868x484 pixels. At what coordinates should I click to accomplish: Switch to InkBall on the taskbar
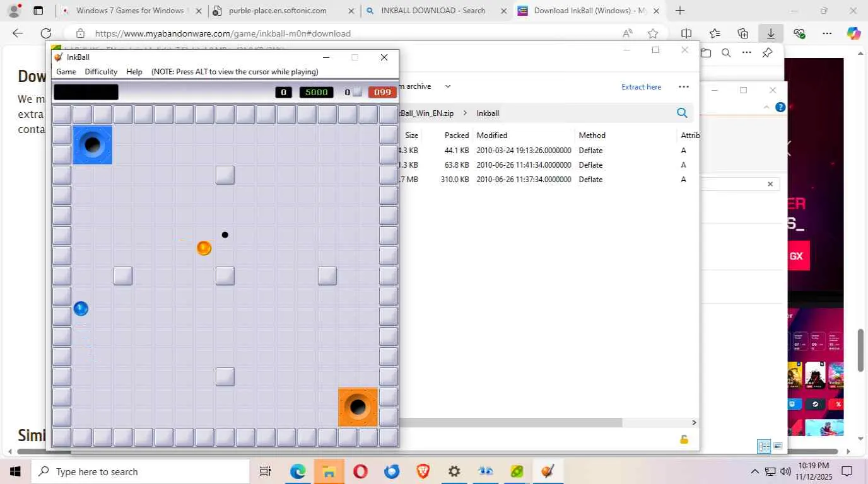click(548, 471)
